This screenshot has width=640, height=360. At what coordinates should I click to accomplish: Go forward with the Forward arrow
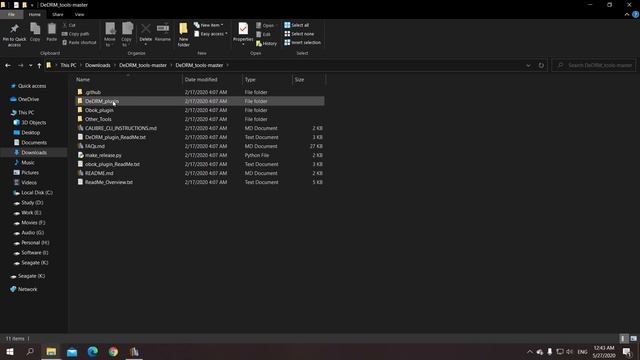(x=20, y=65)
